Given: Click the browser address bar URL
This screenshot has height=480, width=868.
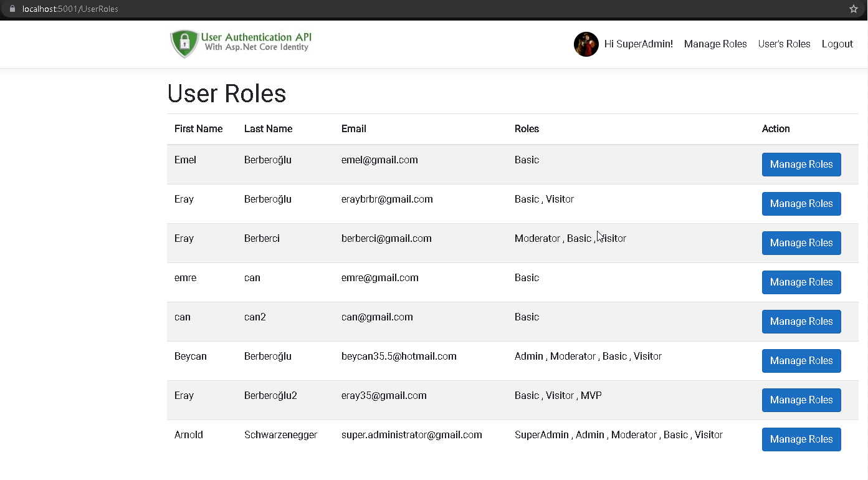Looking at the screenshot, I should pos(70,9).
